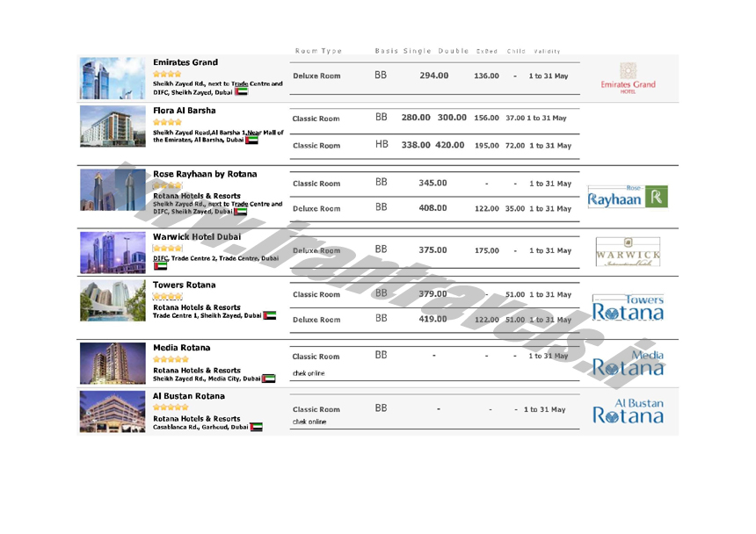
Task: Open the Flora Al Barsha hotel photo
Action: click(x=113, y=126)
